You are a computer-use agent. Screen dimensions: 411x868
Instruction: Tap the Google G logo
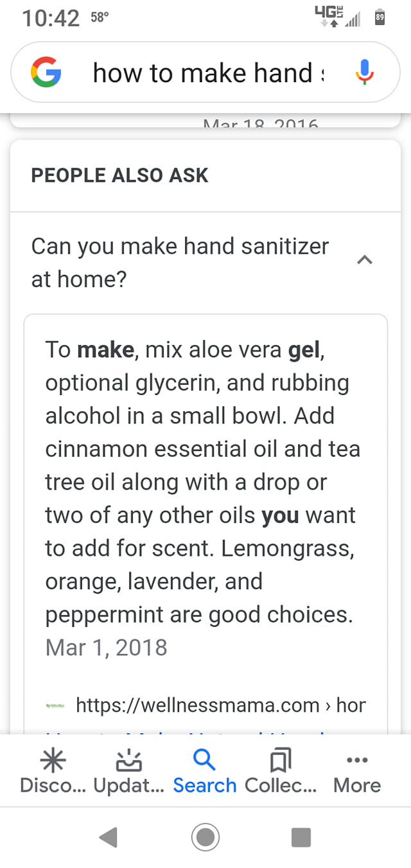pos(46,73)
